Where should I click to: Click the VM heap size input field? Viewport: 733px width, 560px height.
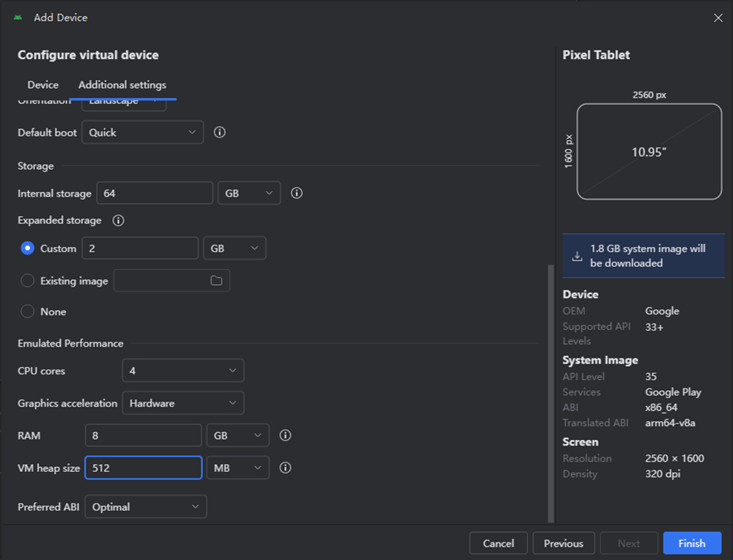[143, 468]
